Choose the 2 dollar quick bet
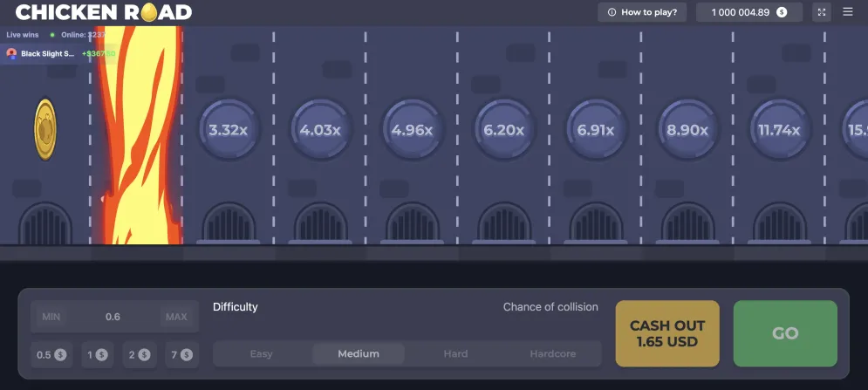 [140, 354]
